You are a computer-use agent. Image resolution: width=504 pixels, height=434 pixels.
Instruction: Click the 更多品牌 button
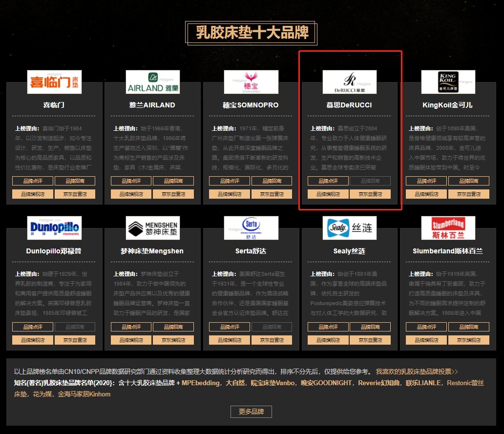coord(252,412)
